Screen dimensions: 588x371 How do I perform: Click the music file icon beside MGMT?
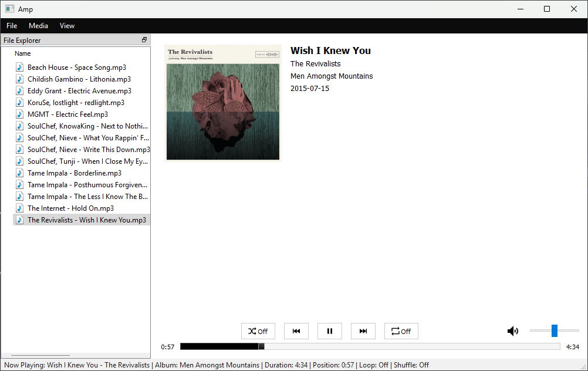pos(20,114)
